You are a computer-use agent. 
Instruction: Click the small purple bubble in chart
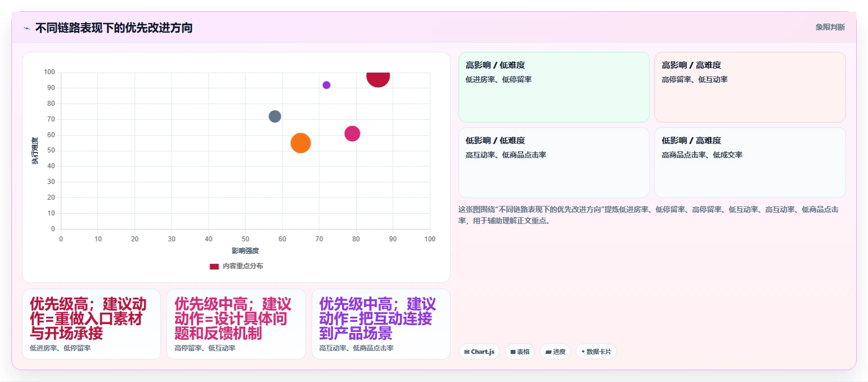tap(326, 85)
